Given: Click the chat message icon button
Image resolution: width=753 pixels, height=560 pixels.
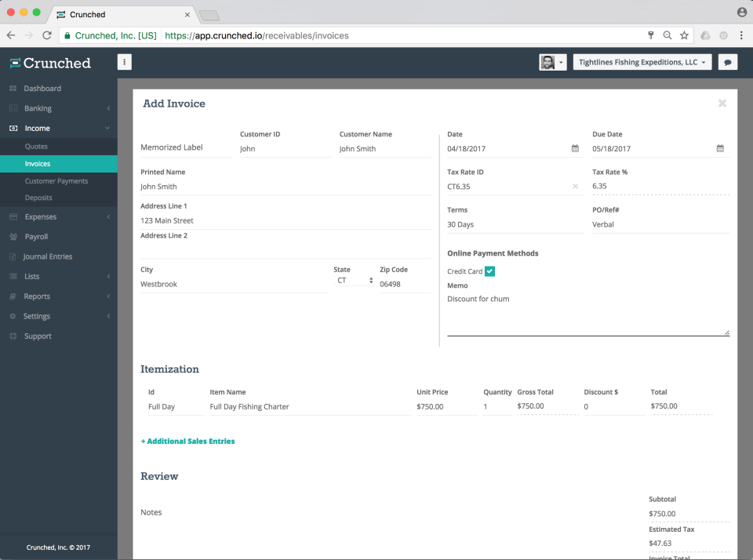Looking at the screenshot, I should 728,63.
